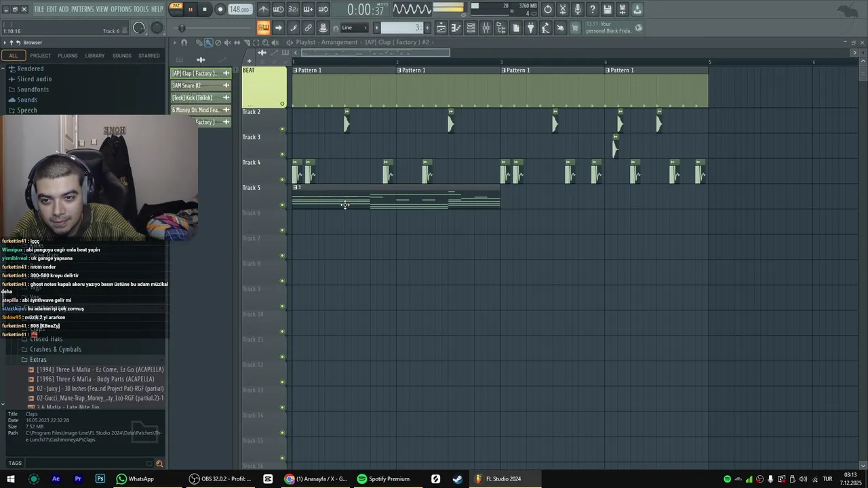
Task: Open the browser search magnifier icon
Action: click(x=159, y=464)
